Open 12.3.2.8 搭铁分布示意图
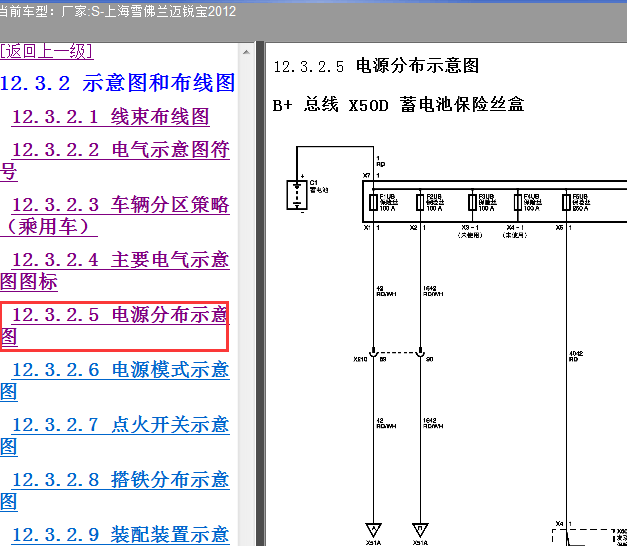This screenshot has height=546, width=627. pyautogui.click(x=115, y=490)
